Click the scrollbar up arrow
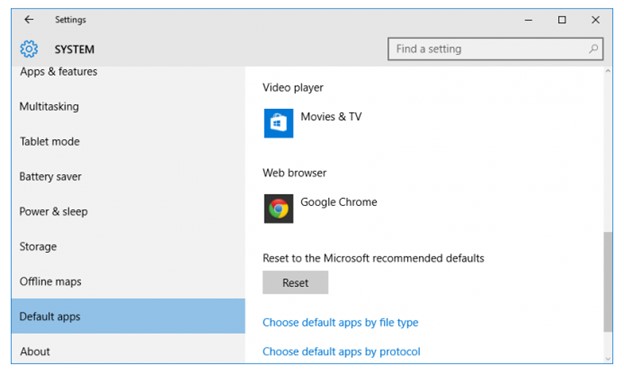The height and width of the screenshot is (374, 624). click(x=608, y=71)
